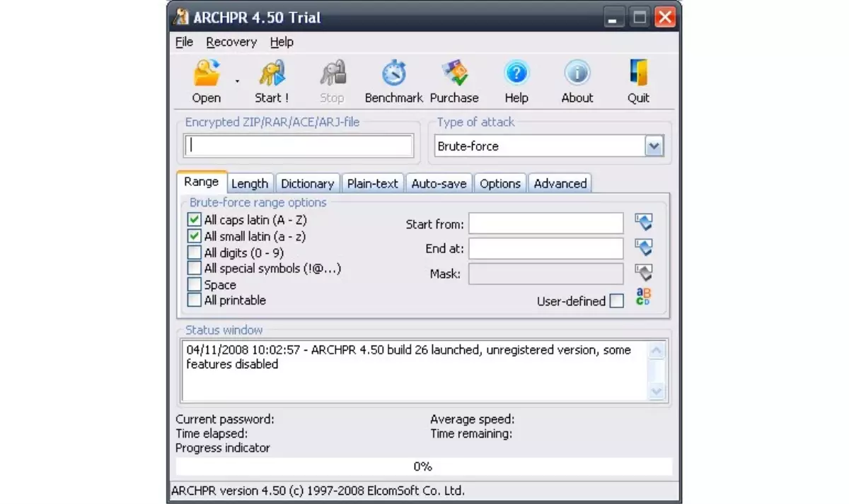Enable All digits (0 - 9) checkbox

click(194, 252)
